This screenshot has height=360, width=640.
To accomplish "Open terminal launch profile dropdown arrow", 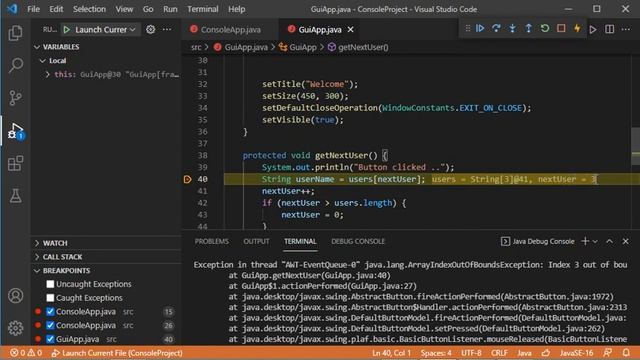I will point(596,241).
